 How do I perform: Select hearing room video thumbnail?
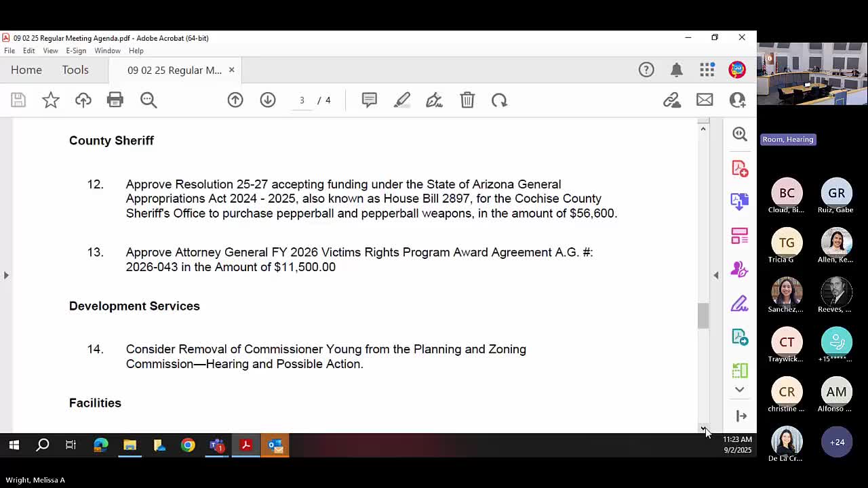point(812,74)
